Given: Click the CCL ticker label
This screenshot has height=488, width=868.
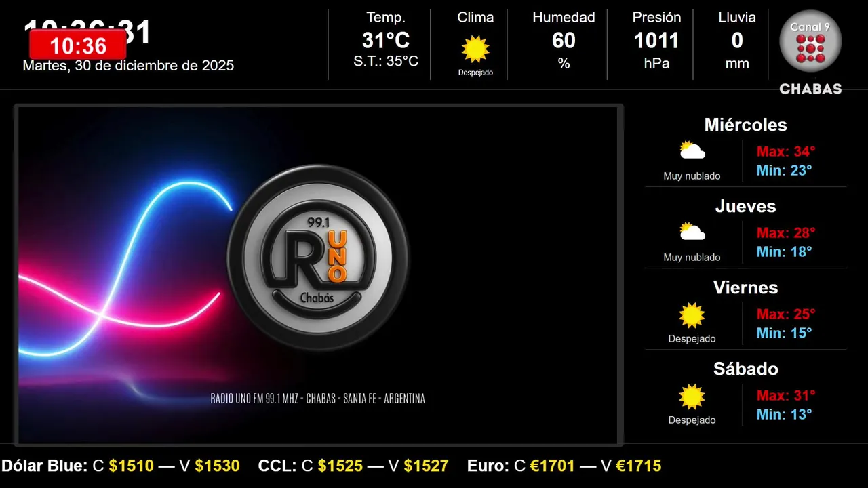Looking at the screenshot, I should point(277,466).
